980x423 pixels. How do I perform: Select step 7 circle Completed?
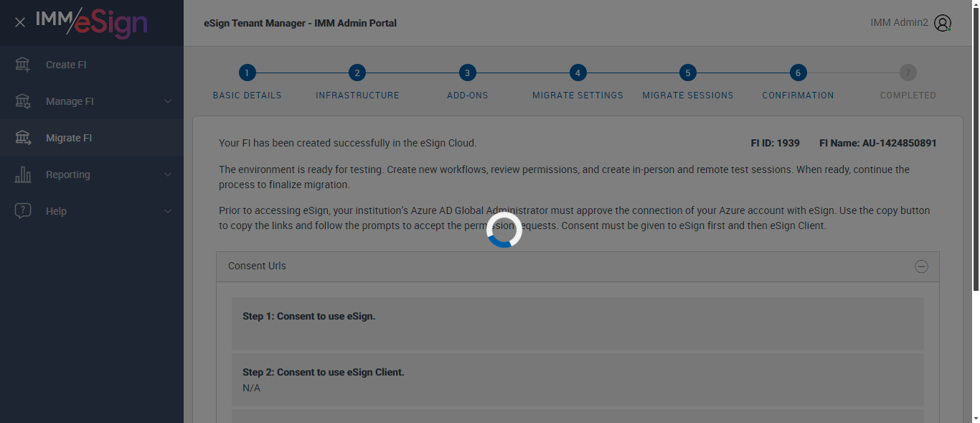(908, 73)
